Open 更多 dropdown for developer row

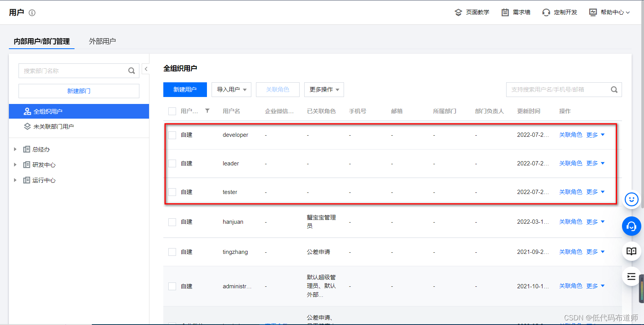(x=595, y=135)
